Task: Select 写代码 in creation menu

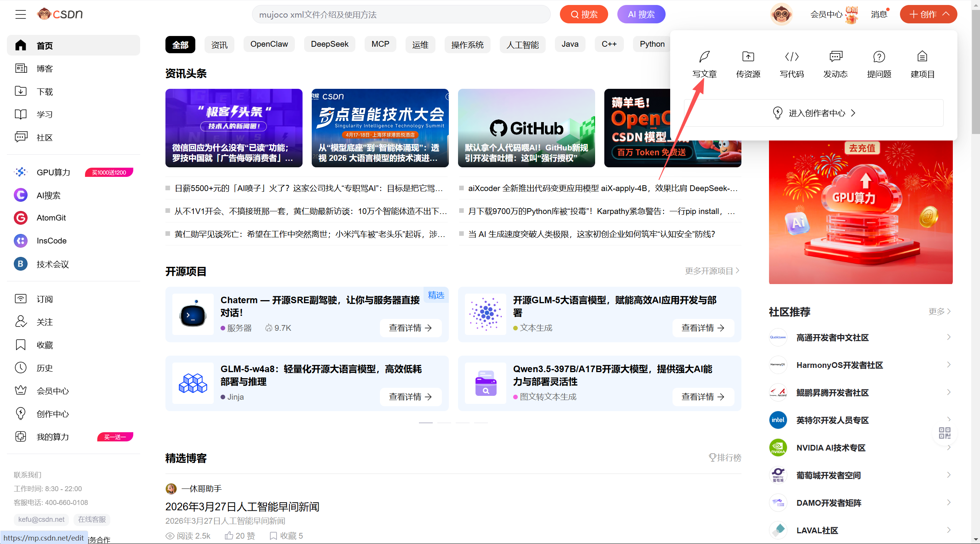Action: click(x=792, y=74)
